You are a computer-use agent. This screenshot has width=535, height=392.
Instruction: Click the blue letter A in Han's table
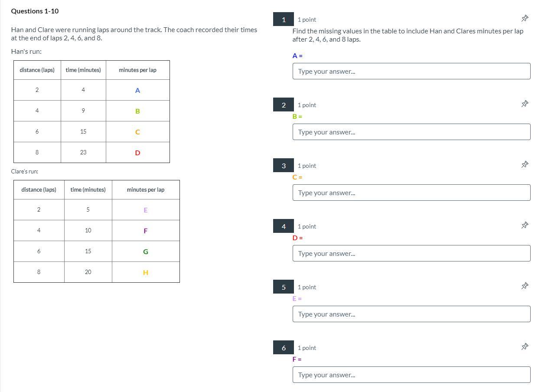[x=137, y=91]
